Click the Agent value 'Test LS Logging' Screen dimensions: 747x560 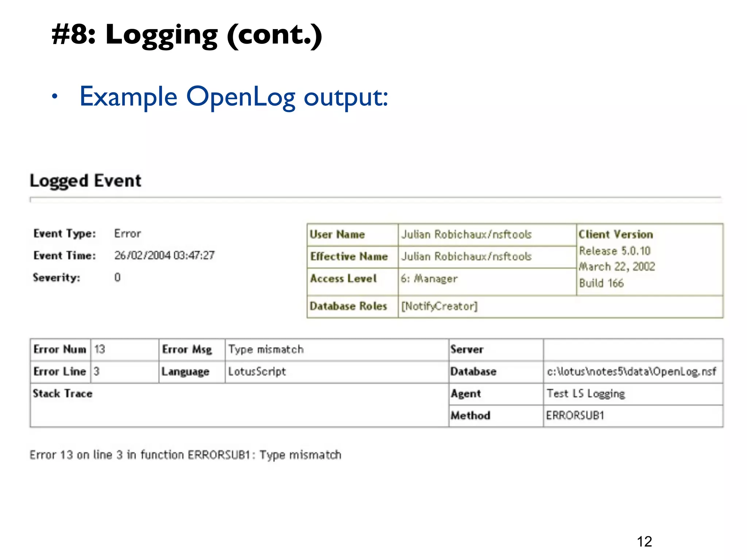click(x=585, y=394)
